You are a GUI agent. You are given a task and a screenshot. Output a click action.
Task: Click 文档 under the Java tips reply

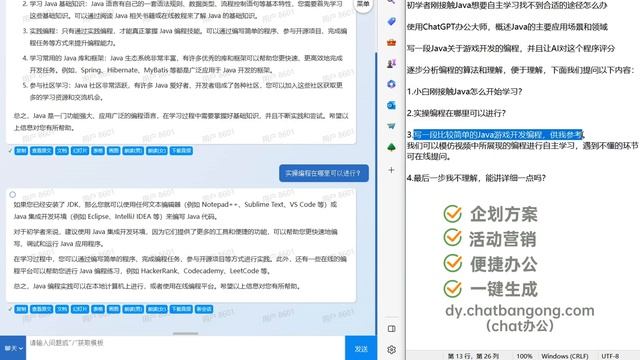(x=62, y=151)
